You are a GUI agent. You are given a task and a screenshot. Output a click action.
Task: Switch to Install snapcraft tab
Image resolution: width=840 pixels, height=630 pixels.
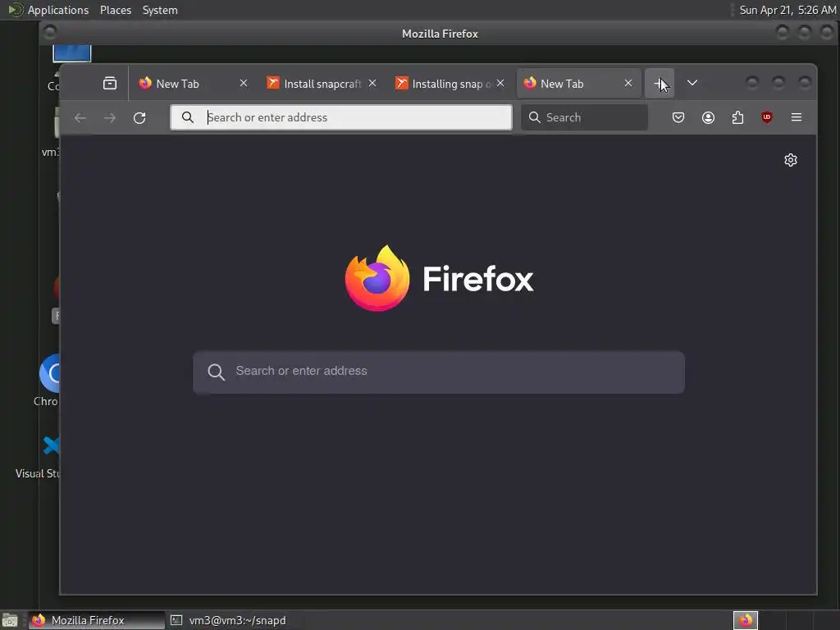point(322,83)
